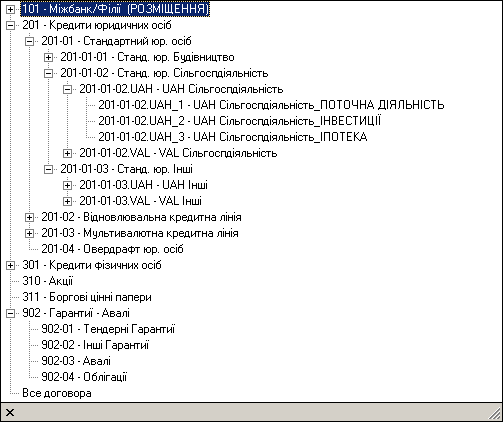Expand 201-01-03.UAH Інші node

click(x=67, y=186)
